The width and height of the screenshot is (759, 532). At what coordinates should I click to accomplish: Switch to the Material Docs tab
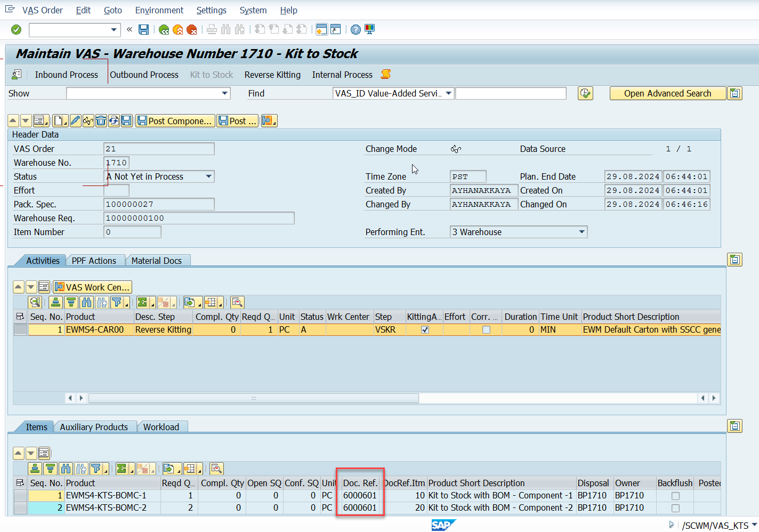point(157,261)
